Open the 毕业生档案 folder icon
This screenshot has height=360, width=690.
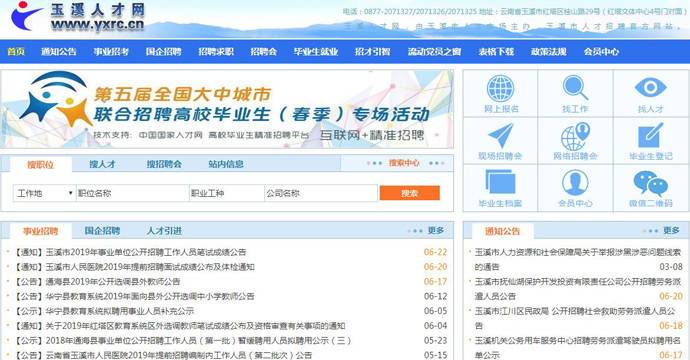coord(500,182)
